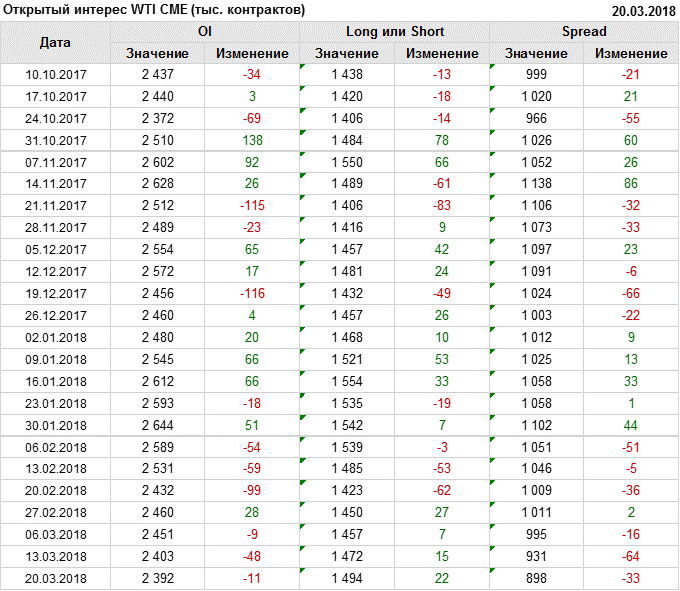Click the Дата column header
This screenshot has width=680, height=591.
(x=55, y=42)
